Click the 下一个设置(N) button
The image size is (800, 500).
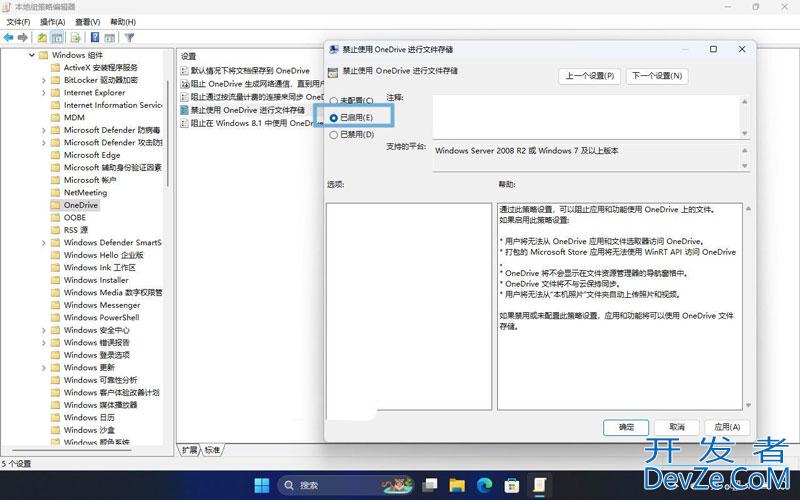tap(657, 76)
